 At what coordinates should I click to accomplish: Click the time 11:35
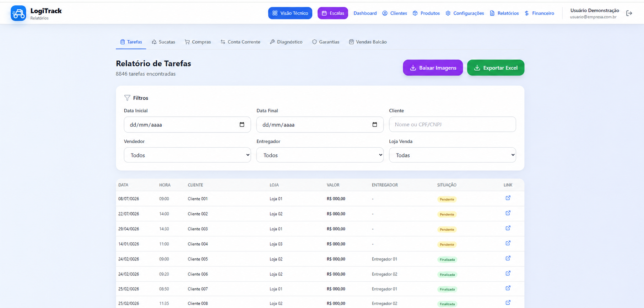[x=164, y=303]
